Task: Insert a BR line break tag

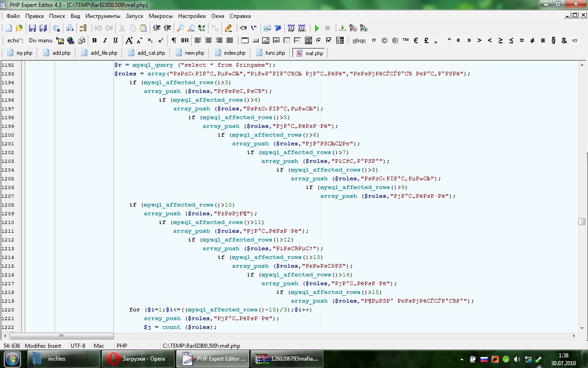Action: tap(185, 40)
